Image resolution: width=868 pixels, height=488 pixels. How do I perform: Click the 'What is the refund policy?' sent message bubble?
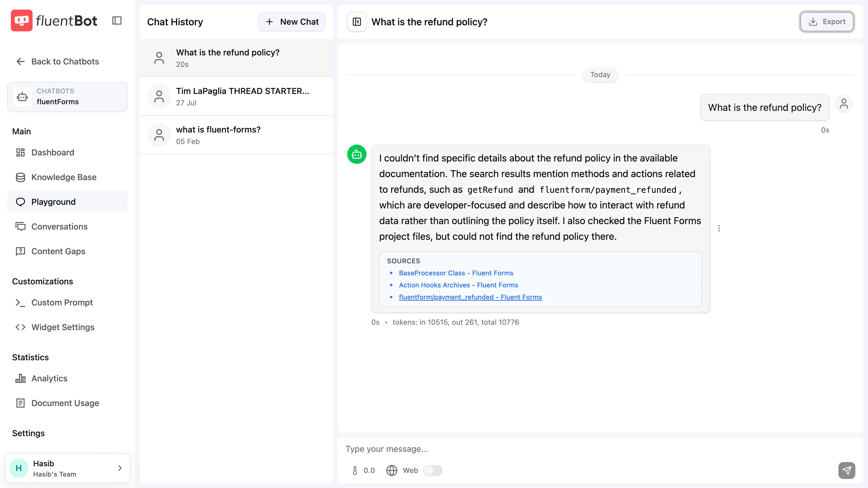(764, 108)
